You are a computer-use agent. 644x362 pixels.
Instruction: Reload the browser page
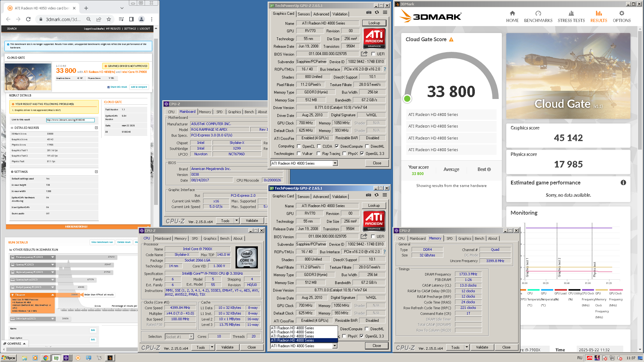pos(28,19)
